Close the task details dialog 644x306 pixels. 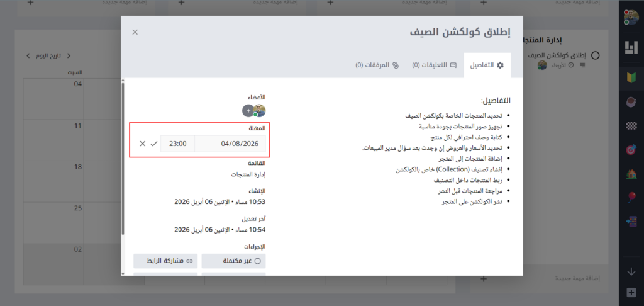(x=135, y=32)
